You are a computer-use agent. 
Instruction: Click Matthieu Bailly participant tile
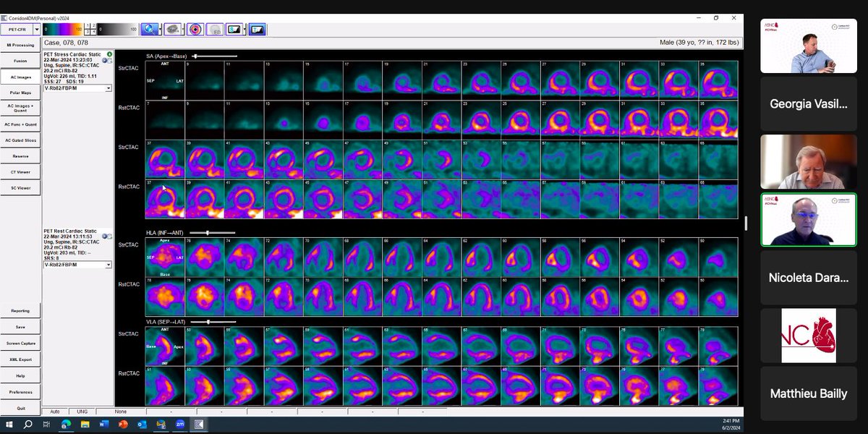(x=809, y=393)
